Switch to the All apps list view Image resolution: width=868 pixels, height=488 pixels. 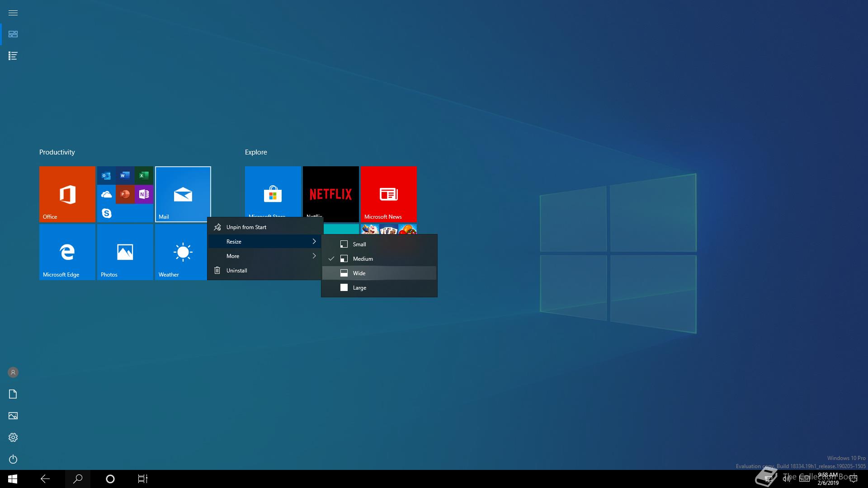click(x=13, y=56)
